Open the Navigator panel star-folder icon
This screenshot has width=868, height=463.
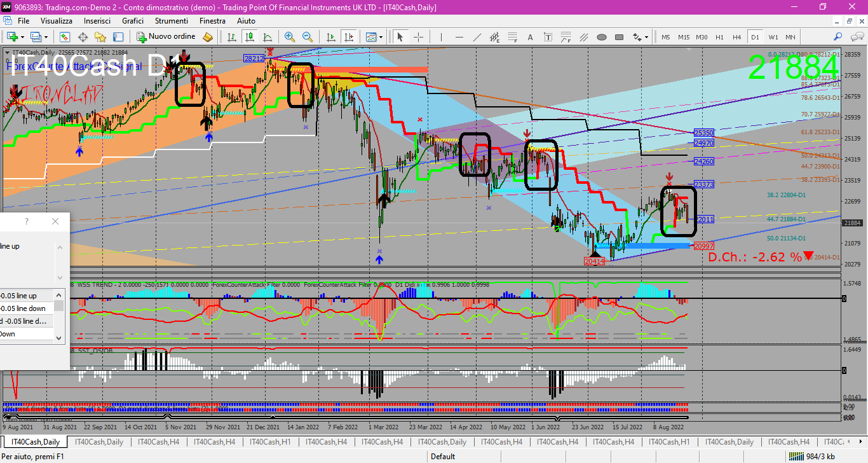pos(100,37)
